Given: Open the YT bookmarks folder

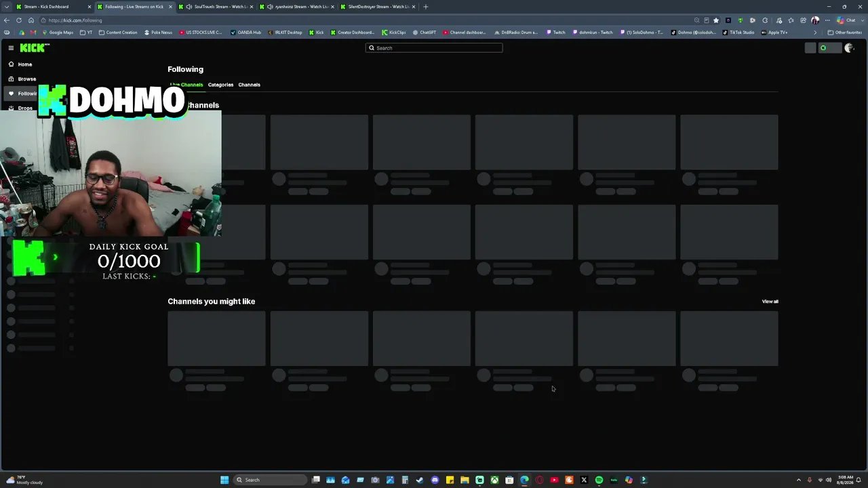Looking at the screenshot, I should pos(86,33).
